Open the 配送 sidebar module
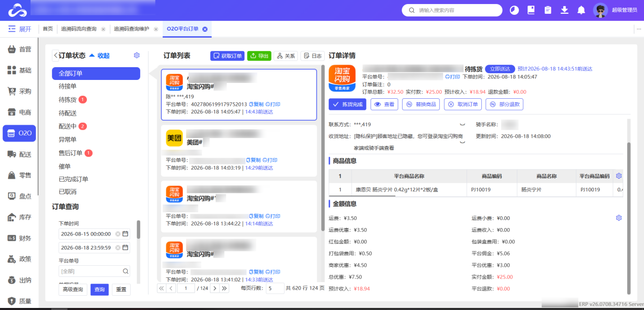The height and width of the screenshot is (310, 644). [x=19, y=154]
